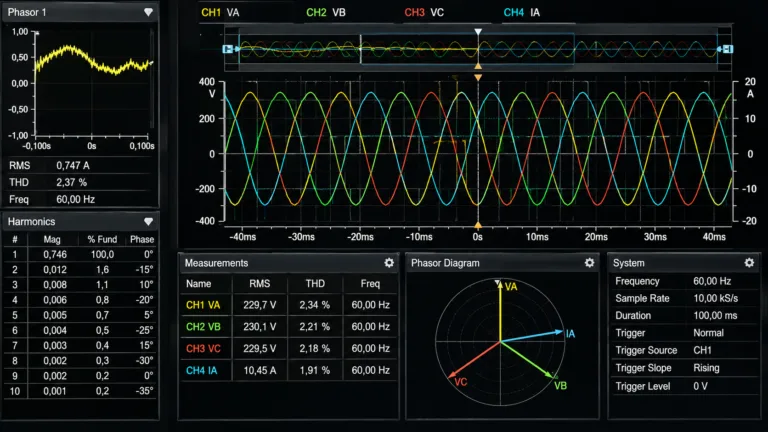Click the Mag column header in Harmonics
The height and width of the screenshot is (432, 768).
pos(52,240)
